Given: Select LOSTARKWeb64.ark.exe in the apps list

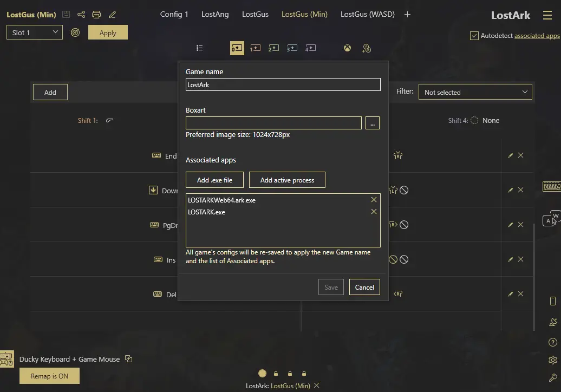Looking at the screenshot, I should [222, 200].
